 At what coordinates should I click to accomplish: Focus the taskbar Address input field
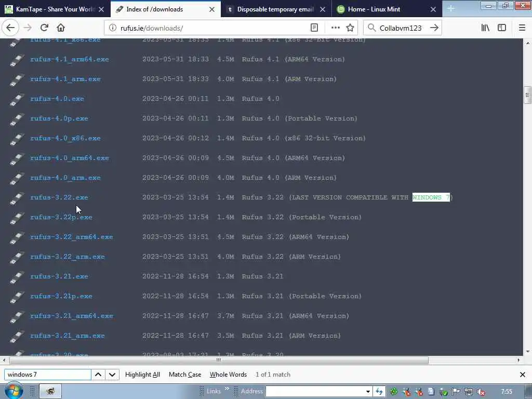(x=314, y=392)
